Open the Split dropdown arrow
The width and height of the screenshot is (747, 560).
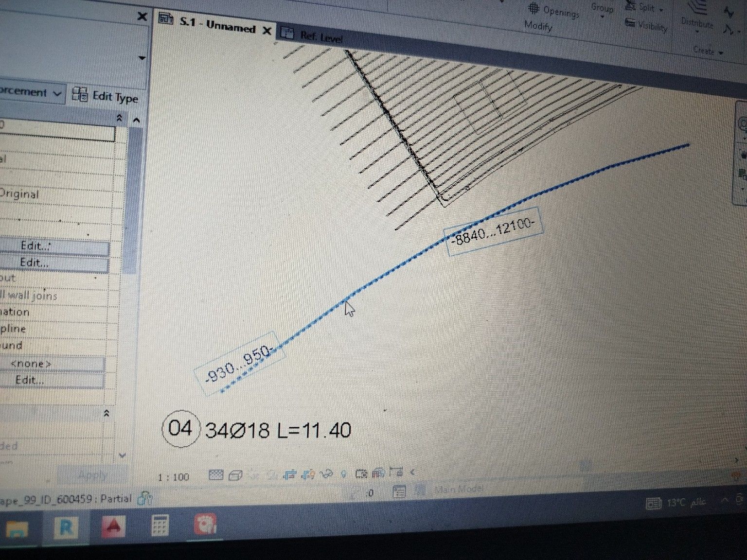tap(661, 10)
